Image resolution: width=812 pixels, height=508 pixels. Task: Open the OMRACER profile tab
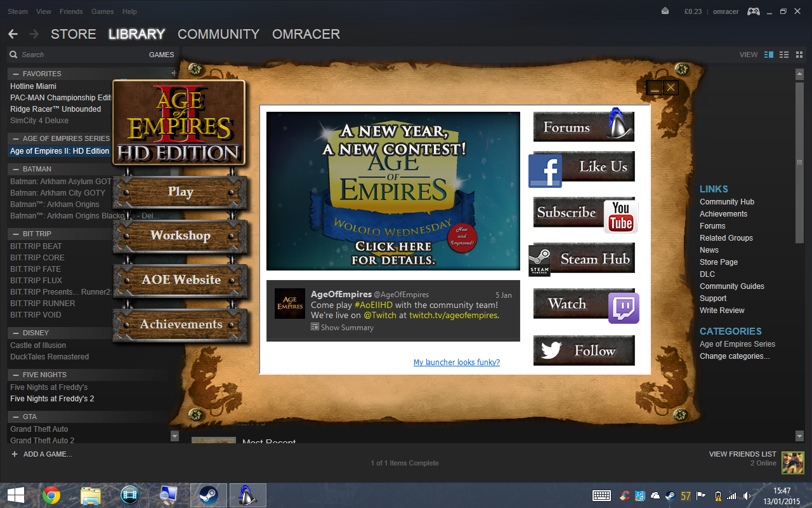coord(306,34)
